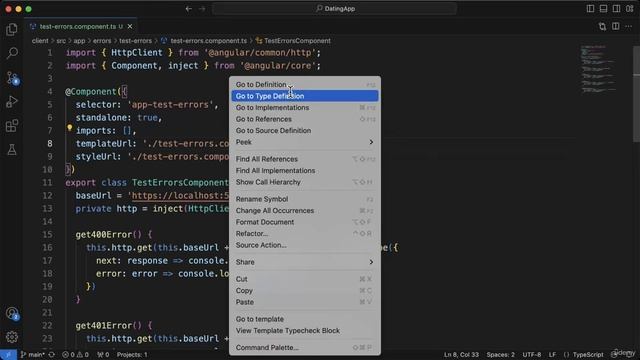
Task: Choose Go to Implementations
Action: click(305, 107)
